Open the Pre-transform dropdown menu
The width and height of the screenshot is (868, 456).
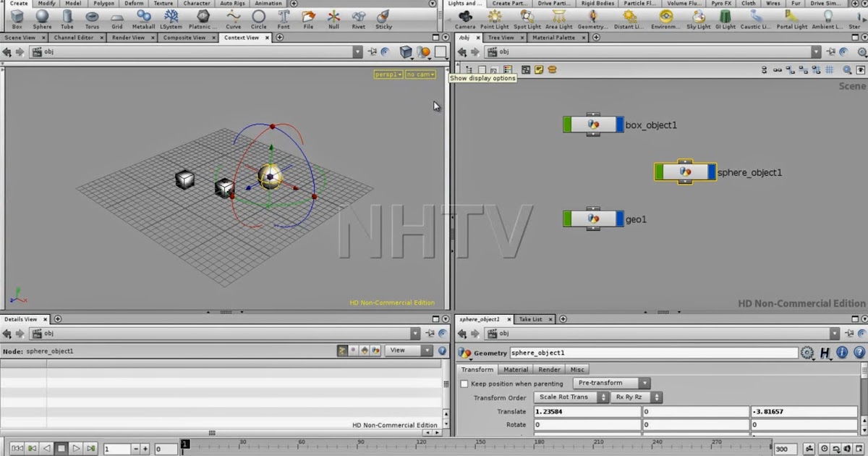pos(610,382)
